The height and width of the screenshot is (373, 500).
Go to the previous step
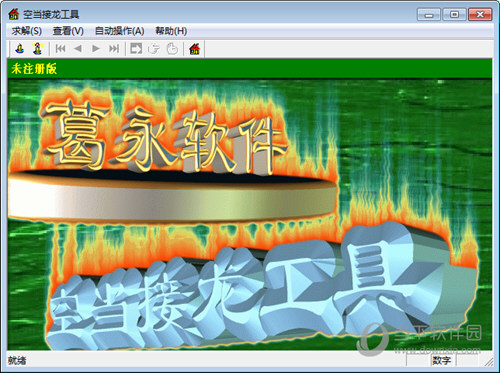pyautogui.click(x=78, y=49)
